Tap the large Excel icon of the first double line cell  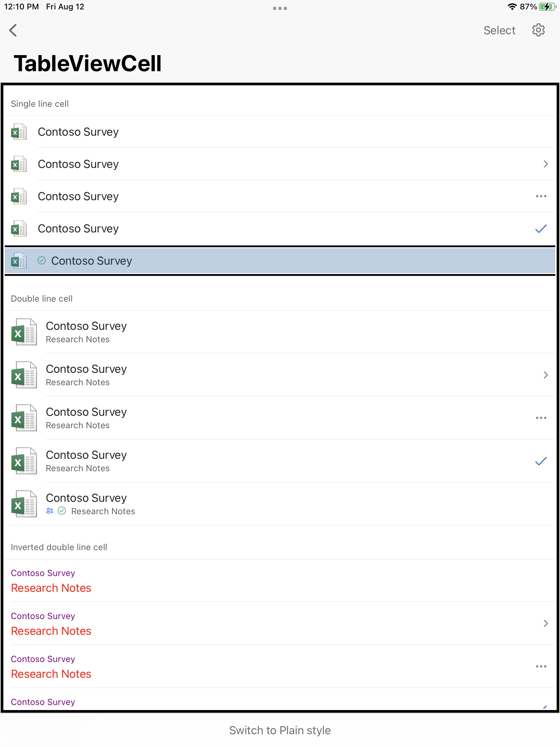click(x=24, y=332)
